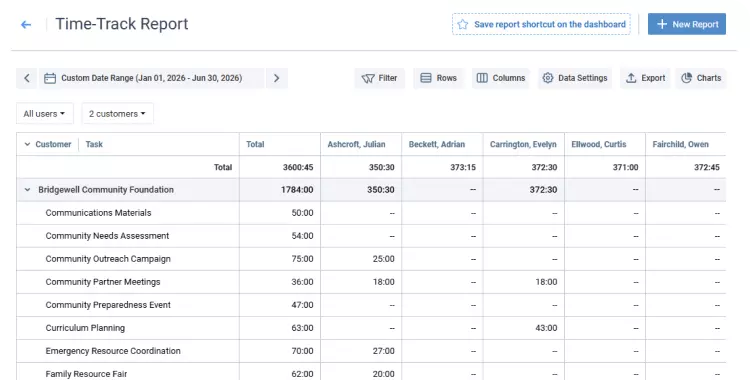Select the Community Preparedness Event task
The image size is (750, 380).
(x=108, y=305)
